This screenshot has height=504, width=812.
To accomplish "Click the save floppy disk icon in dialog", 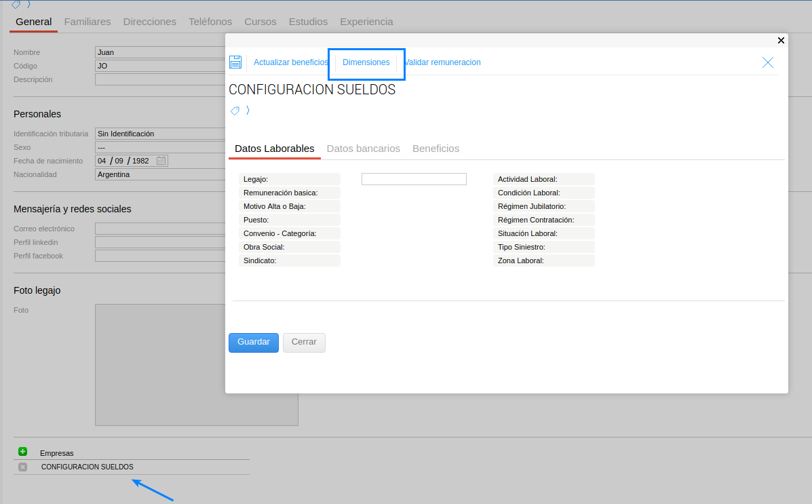I will pos(235,62).
